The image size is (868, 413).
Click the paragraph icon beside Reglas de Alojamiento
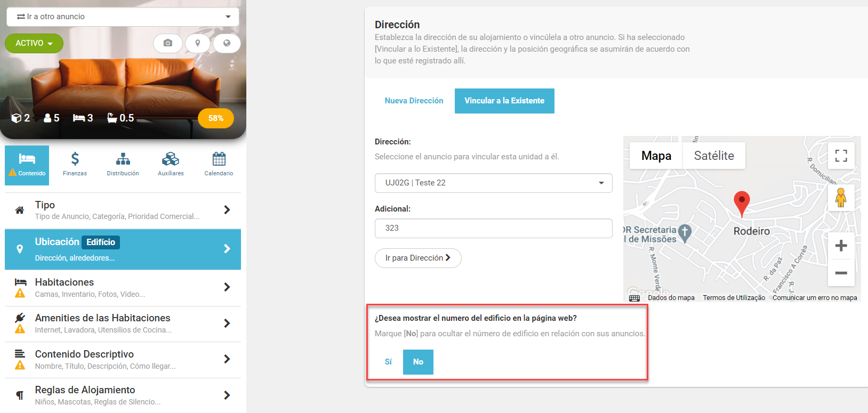pos(20,395)
